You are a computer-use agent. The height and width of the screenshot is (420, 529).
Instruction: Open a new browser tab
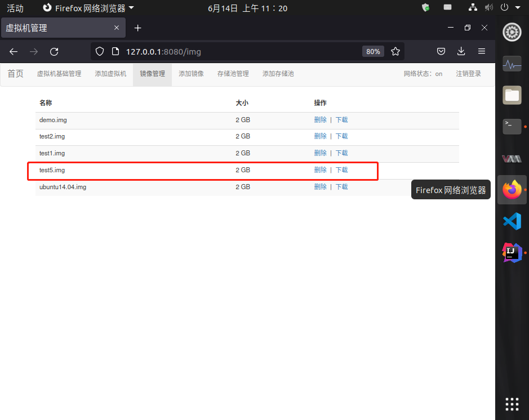pyautogui.click(x=137, y=28)
